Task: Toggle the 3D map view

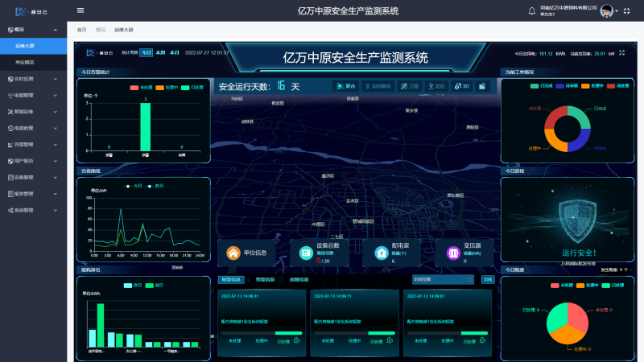Action: (x=461, y=86)
